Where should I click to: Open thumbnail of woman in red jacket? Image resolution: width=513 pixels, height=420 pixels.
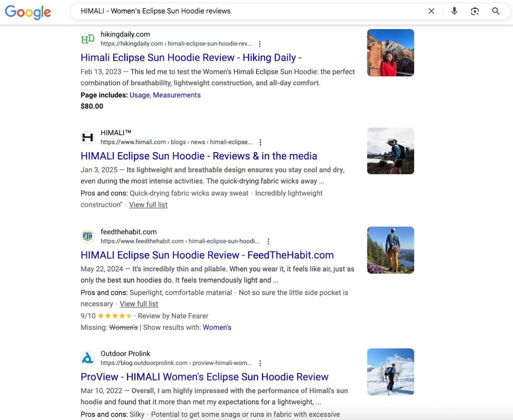click(x=390, y=53)
